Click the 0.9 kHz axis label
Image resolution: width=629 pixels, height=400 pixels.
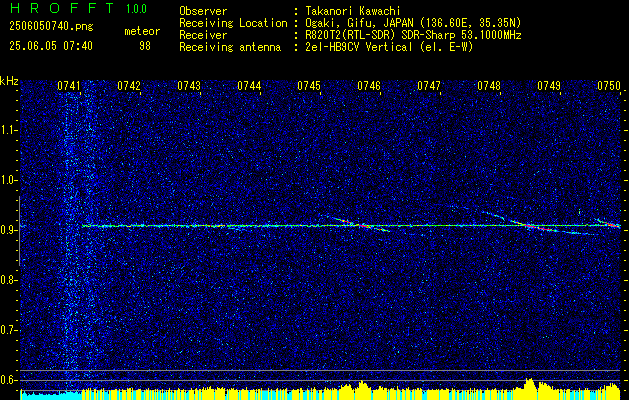[8, 230]
